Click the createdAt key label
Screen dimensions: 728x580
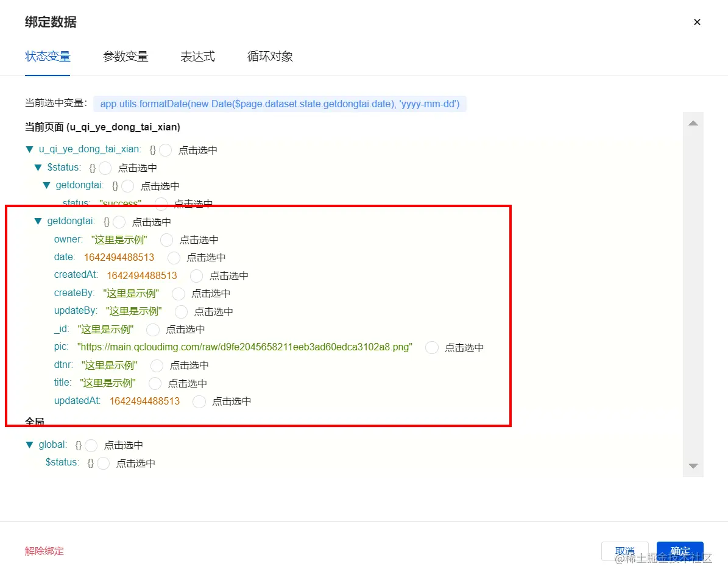pyautogui.click(x=76, y=275)
